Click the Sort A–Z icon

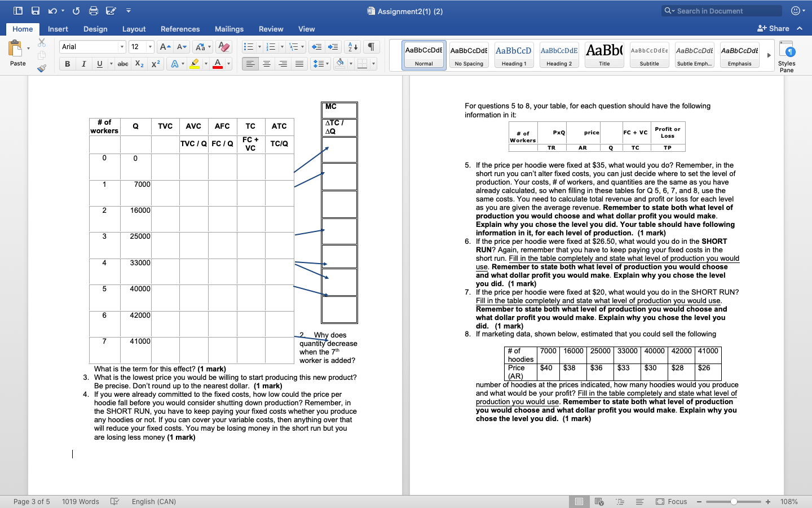[x=352, y=47]
